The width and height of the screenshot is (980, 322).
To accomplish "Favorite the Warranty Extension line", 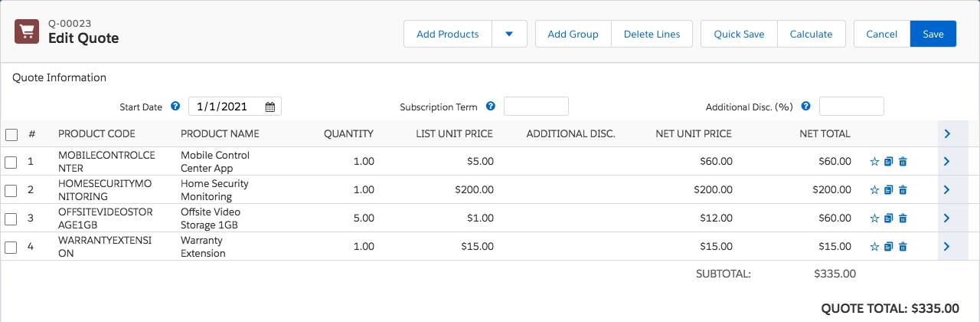I will pyautogui.click(x=874, y=247).
